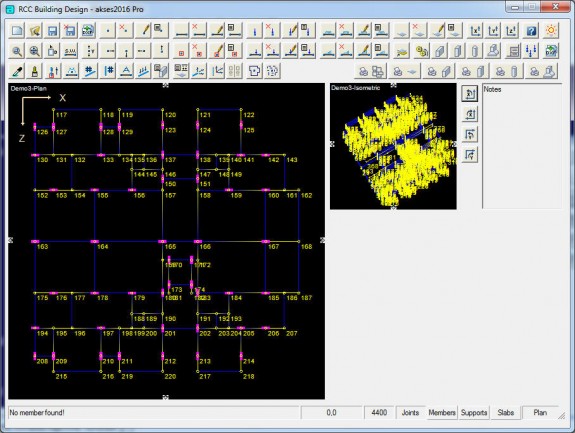The height and width of the screenshot is (433, 575).
Task: Pick the eyedropper tool
Action: coord(17,71)
